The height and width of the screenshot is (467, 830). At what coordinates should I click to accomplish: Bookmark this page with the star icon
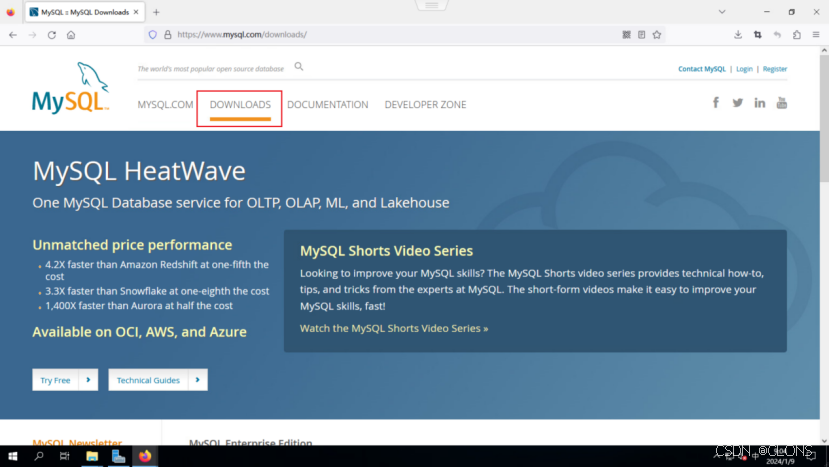point(657,35)
